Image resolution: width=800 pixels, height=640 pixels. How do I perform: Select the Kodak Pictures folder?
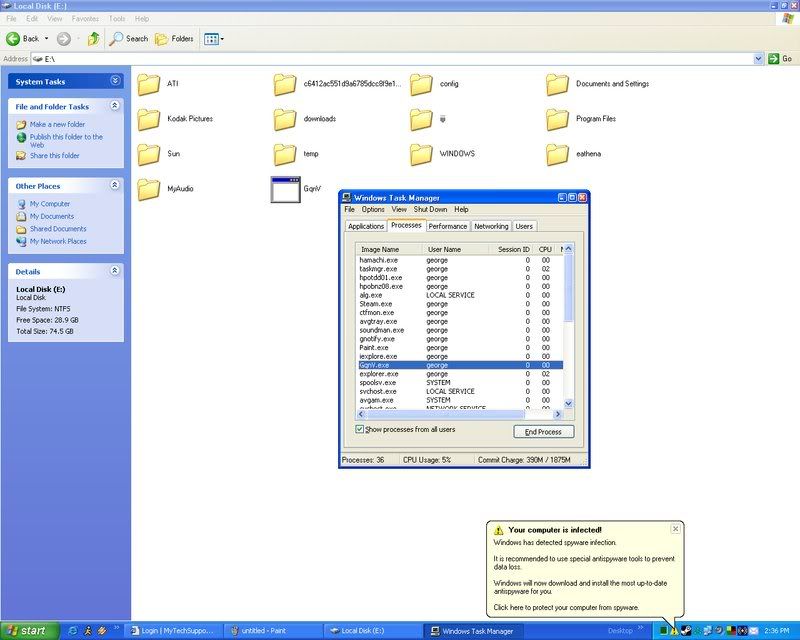tap(175, 119)
